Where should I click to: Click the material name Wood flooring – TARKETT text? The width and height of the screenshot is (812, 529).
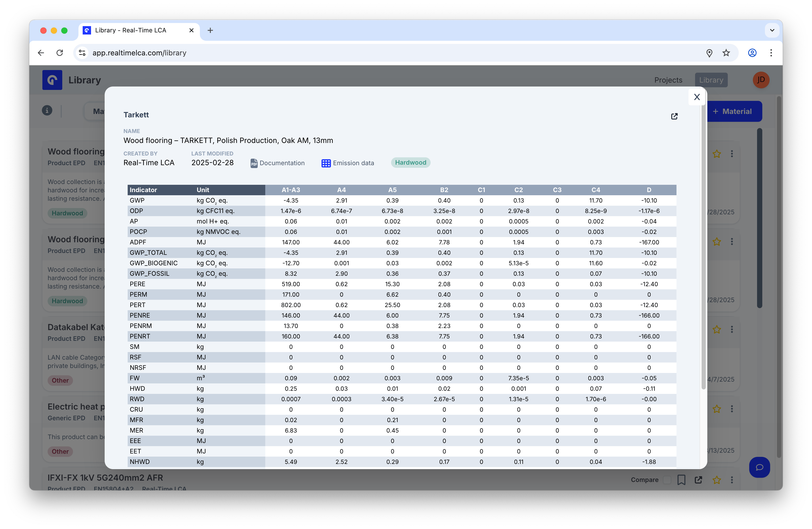point(228,140)
